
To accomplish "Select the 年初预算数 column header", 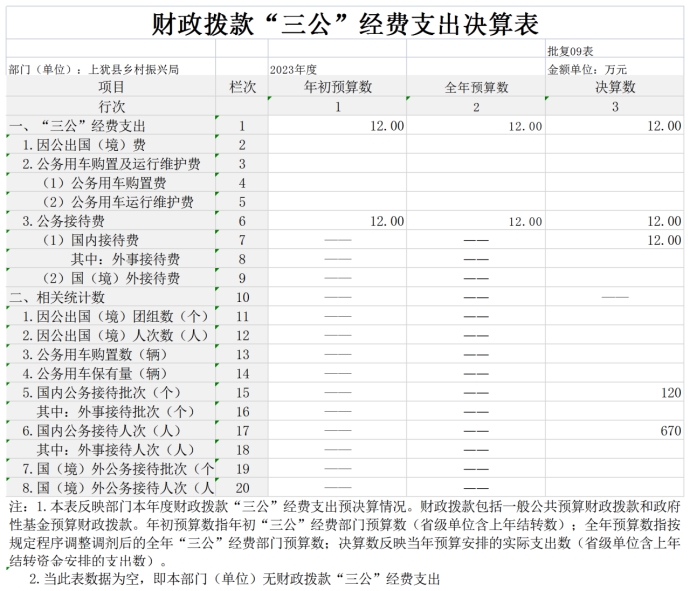I will (x=337, y=88).
